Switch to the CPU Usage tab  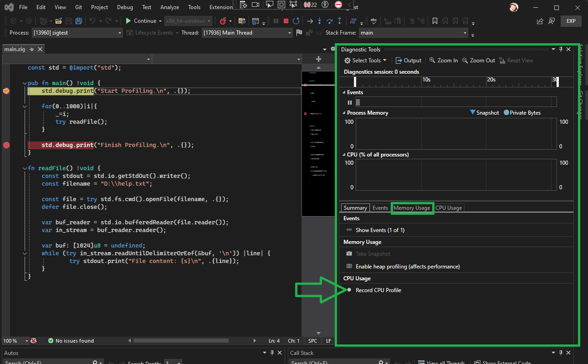click(x=449, y=208)
